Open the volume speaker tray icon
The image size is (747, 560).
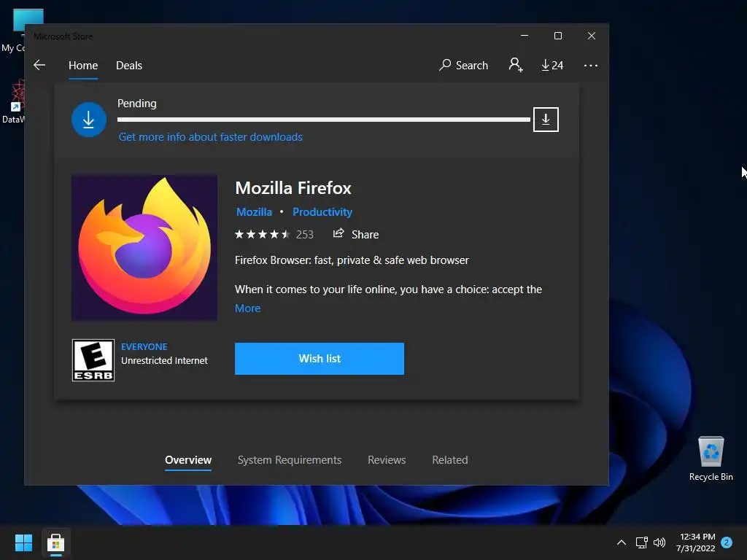coord(659,542)
